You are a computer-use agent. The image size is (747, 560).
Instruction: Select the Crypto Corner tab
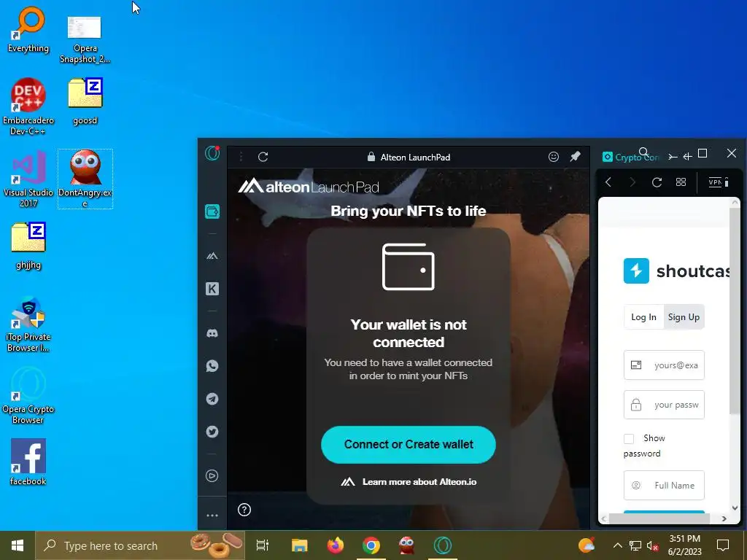[x=631, y=157]
